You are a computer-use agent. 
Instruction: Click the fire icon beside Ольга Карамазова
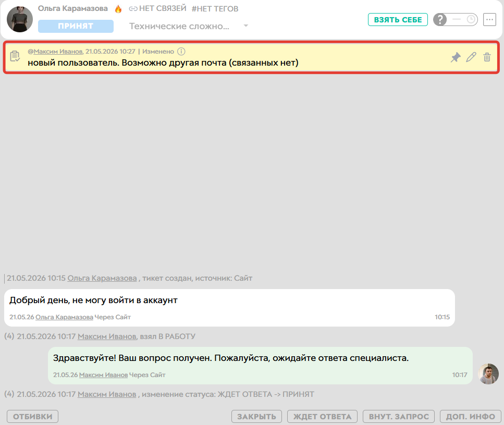click(x=118, y=9)
